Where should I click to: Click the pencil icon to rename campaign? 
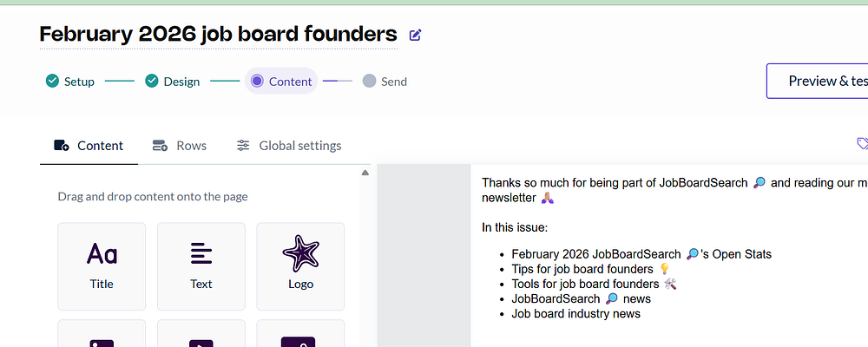(415, 35)
